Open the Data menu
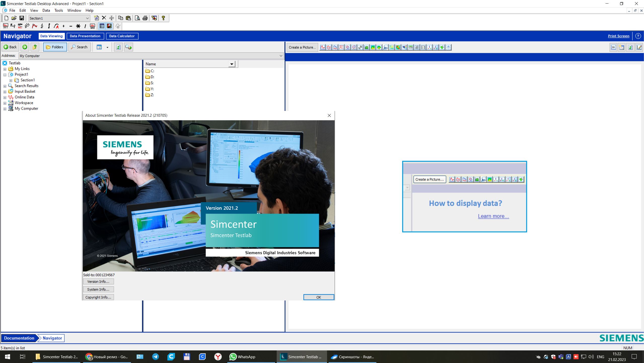The image size is (644, 363). [46, 10]
